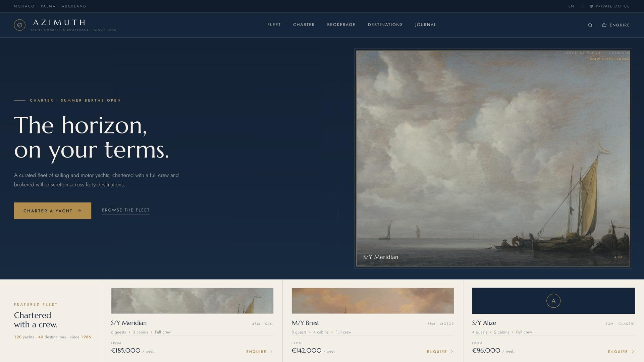Click the "The horizon, on your terms." headline

[92, 137]
